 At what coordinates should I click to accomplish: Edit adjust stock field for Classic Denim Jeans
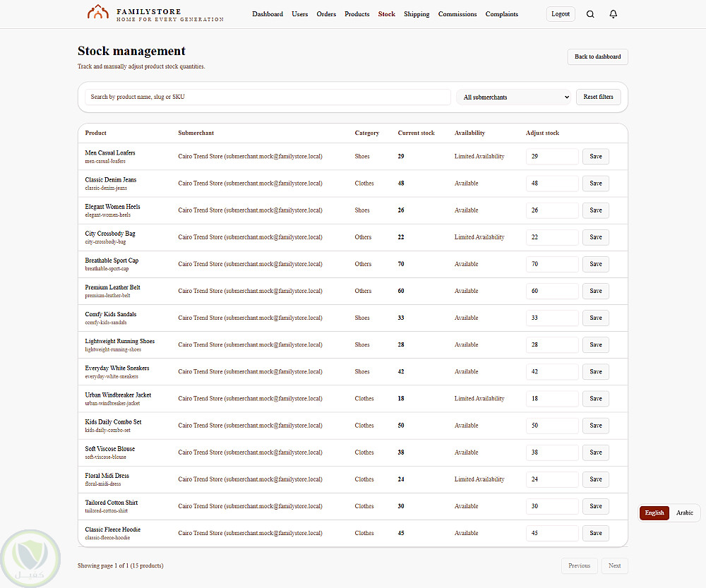pos(552,184)
